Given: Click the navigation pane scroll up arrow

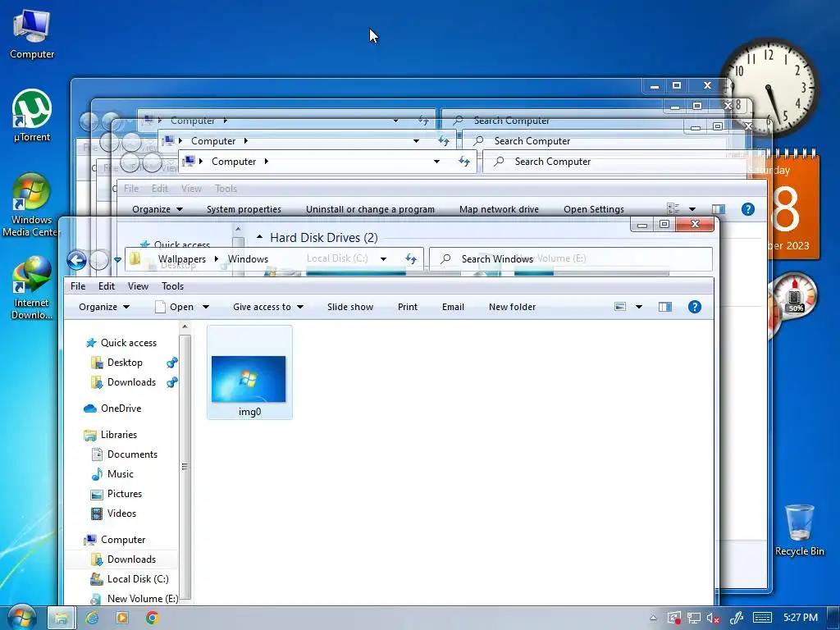Looking at the screenshot, I should pos(185,326).
